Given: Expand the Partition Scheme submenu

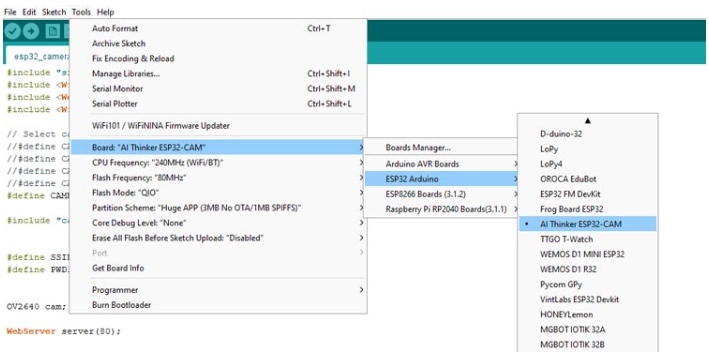Looking at the screenshot, I should point(218,208).
